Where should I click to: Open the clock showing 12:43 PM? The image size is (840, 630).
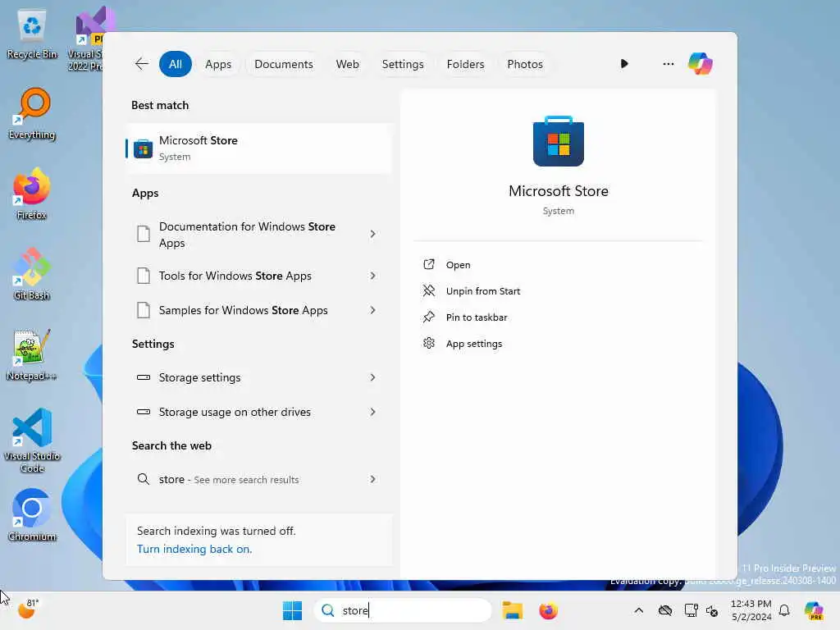(751, 610)
